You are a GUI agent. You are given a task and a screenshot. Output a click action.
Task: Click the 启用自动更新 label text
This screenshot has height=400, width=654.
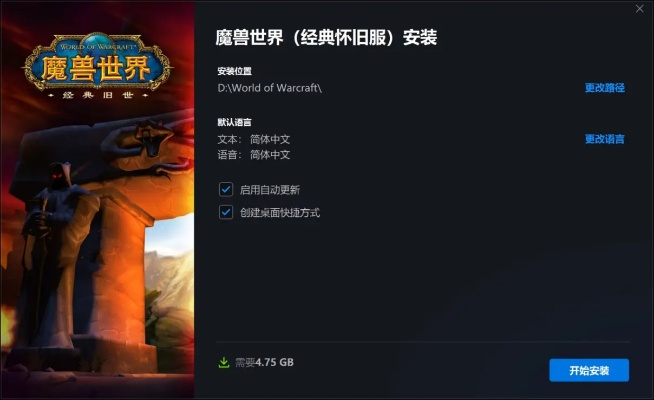(x=270, y=190)
